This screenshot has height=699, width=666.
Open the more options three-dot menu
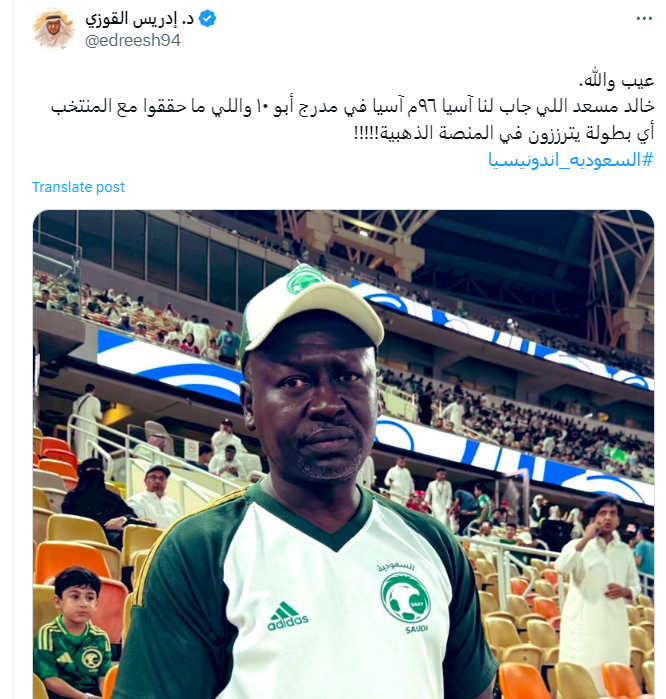pyautogui.click(x=644, y=18)
